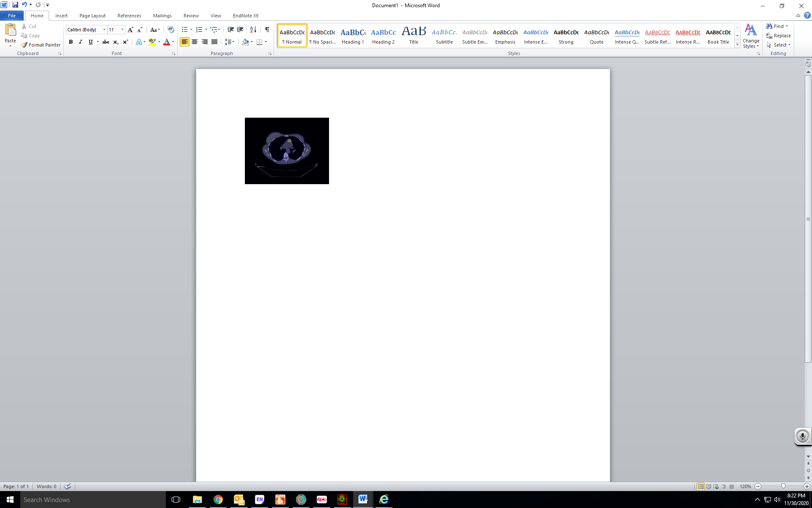The image size is (812, 508).
Task: Expand the Styles gallery More arrow
Action: pyautogui.click(x=737, y=44)
